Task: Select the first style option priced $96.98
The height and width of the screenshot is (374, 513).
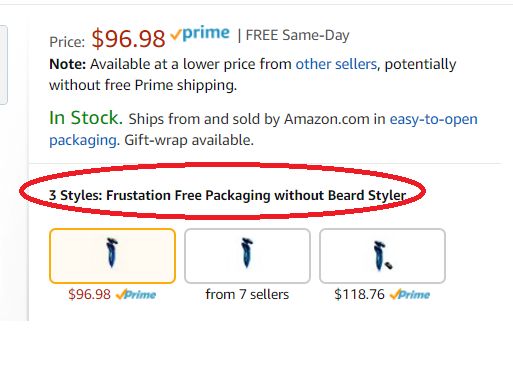Action: 112,256
